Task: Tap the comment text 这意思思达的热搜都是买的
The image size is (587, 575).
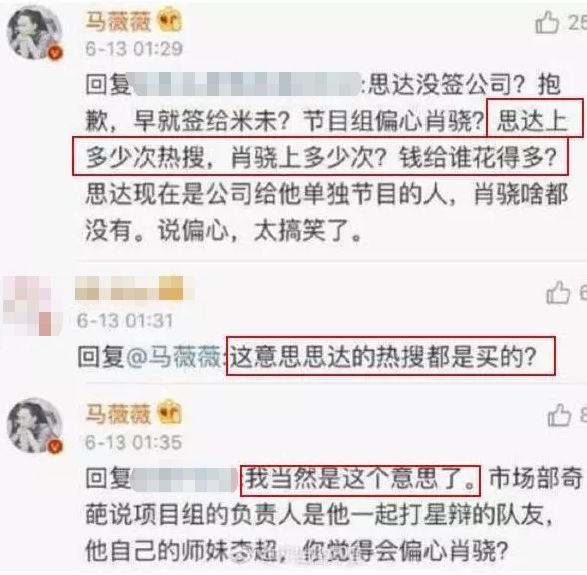Action: click(383, 357)
